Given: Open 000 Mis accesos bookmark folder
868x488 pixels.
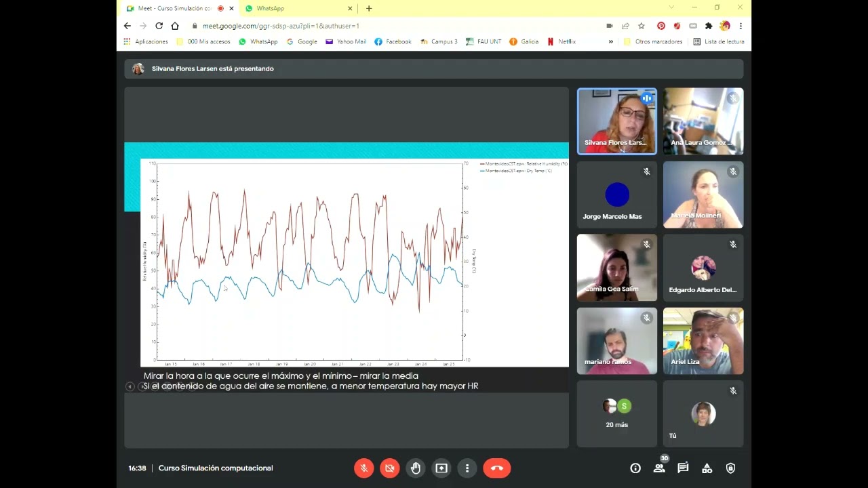Looking at the screenshot, I should tap(203, 41).
